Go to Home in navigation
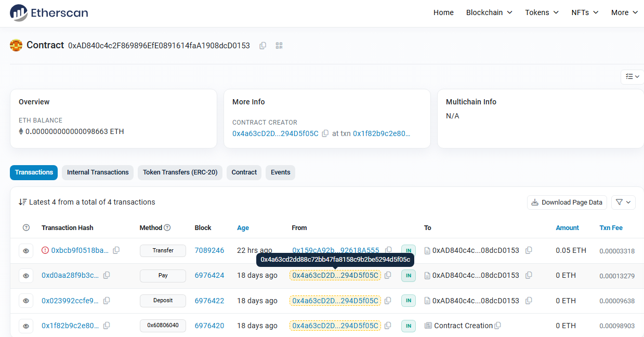Viewport: 644px width, 337px height. 443,12
